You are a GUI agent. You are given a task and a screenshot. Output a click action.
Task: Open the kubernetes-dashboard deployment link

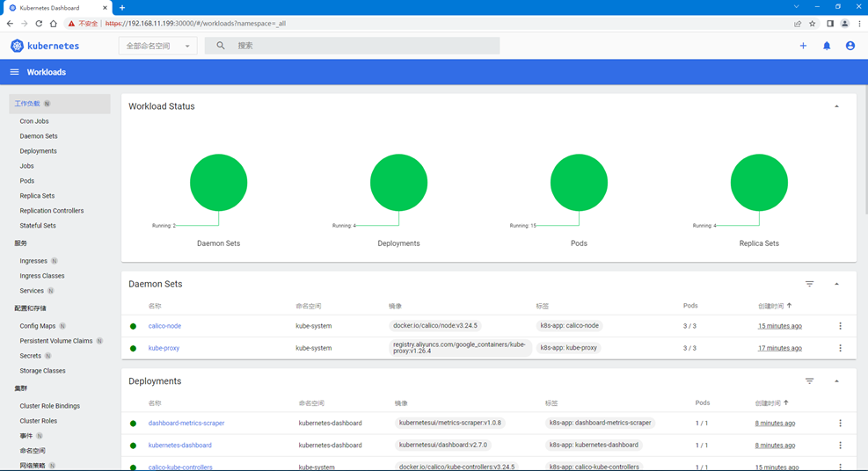[180, 446]
